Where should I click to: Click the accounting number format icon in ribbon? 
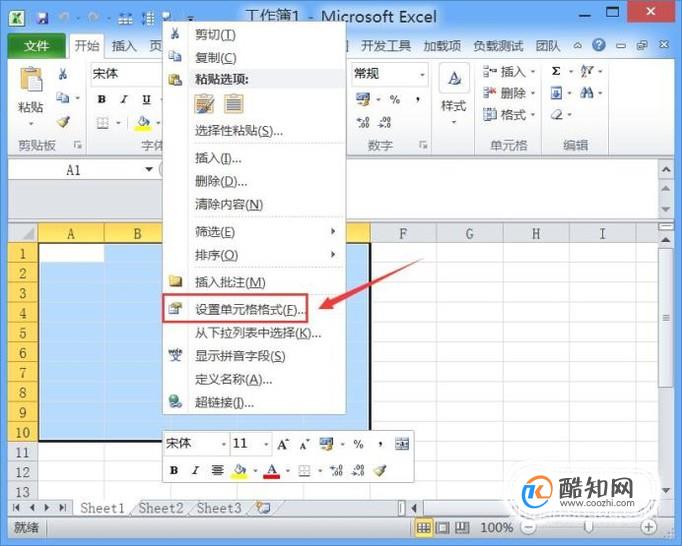pos(363,99)
